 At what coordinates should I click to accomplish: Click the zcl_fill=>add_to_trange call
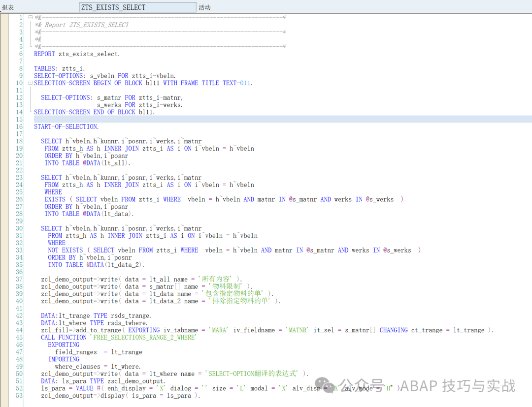267,330
